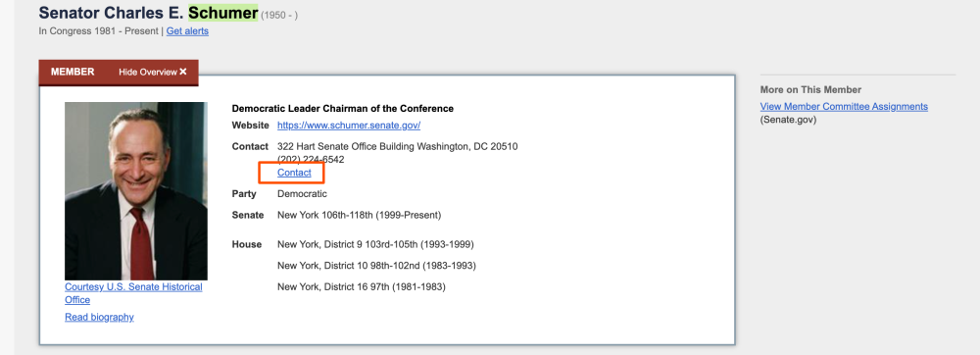Collapse the panel with Hide Overview
Image resolution: width=980 pixels, height=355 pixels.
pyautogui.click(x=153, y=72)
